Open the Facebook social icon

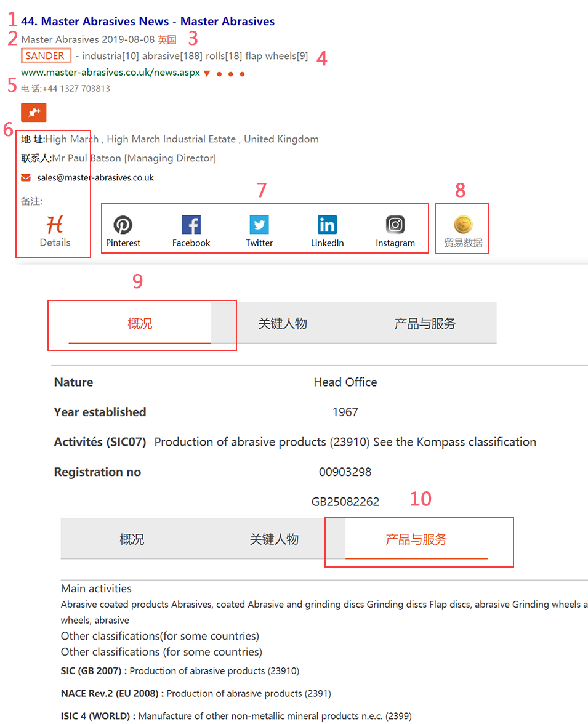191,225
